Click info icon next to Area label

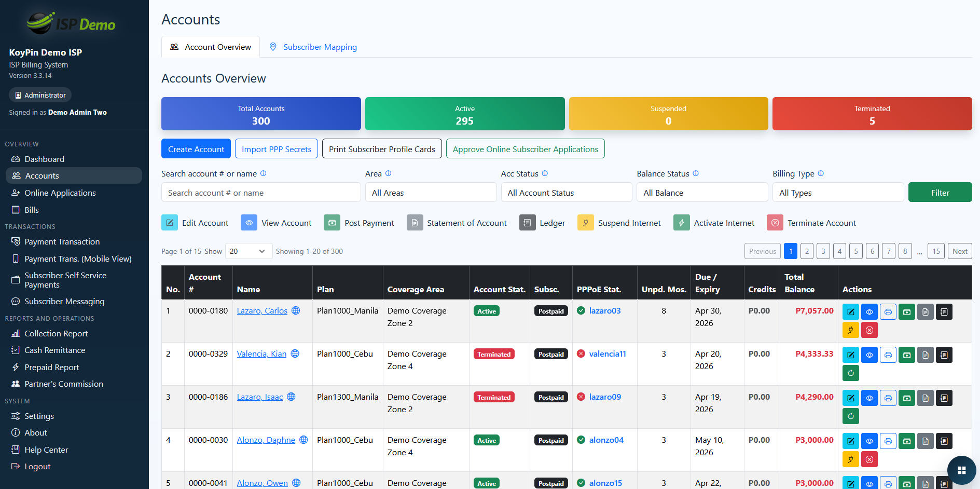coord(388,173)
